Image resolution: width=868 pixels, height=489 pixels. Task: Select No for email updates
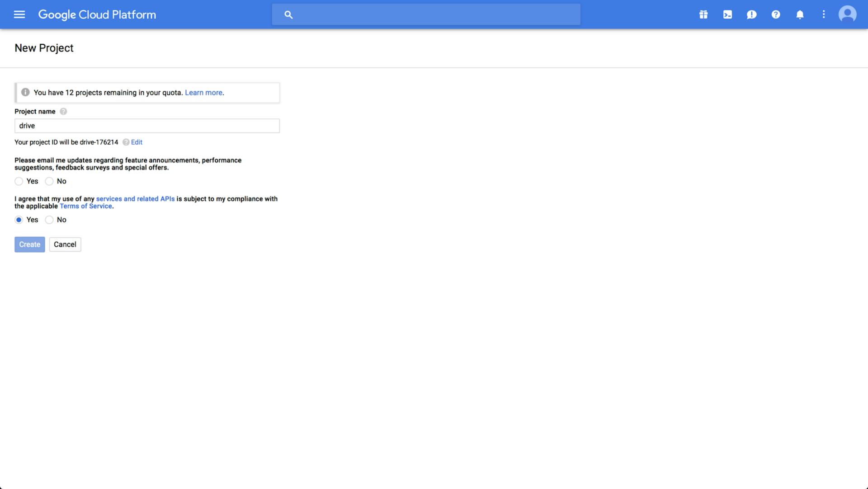[49, 181]
